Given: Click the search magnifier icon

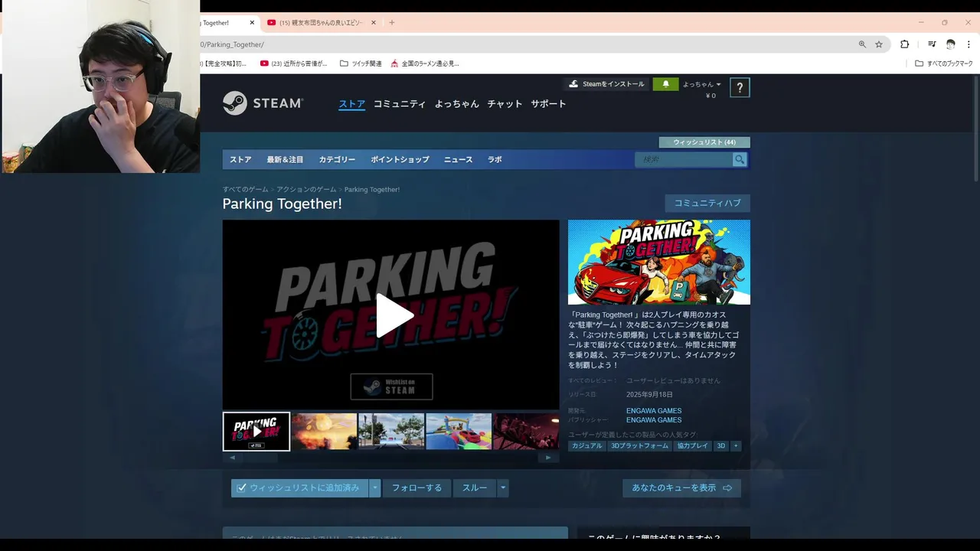Looking at the screenshot, I should pos(739,159).
